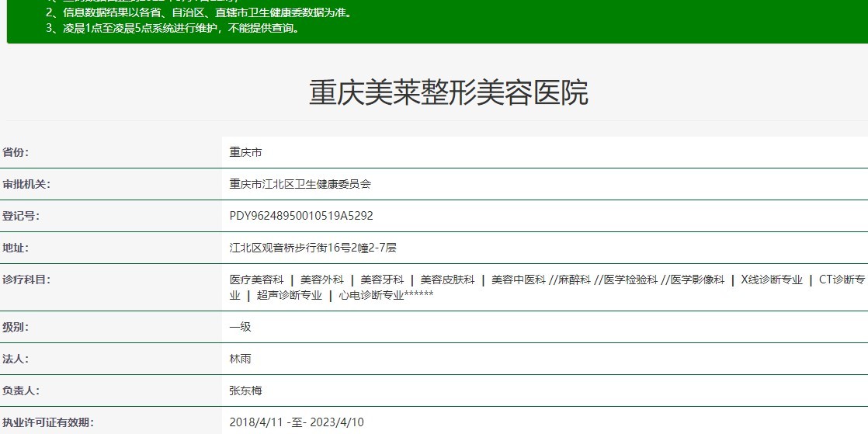
Task: Click the legal person name 林雨
Action: tap(241, 359)
